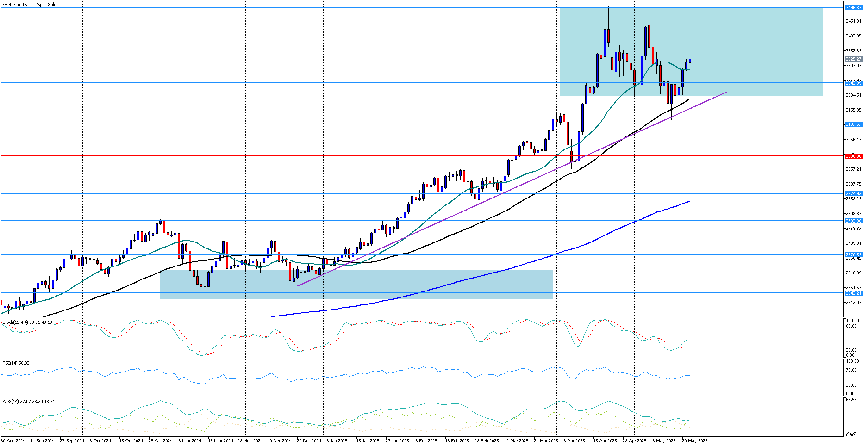Click the 2808.83 price scale value

pyautogui.click(x=854, y=214)
